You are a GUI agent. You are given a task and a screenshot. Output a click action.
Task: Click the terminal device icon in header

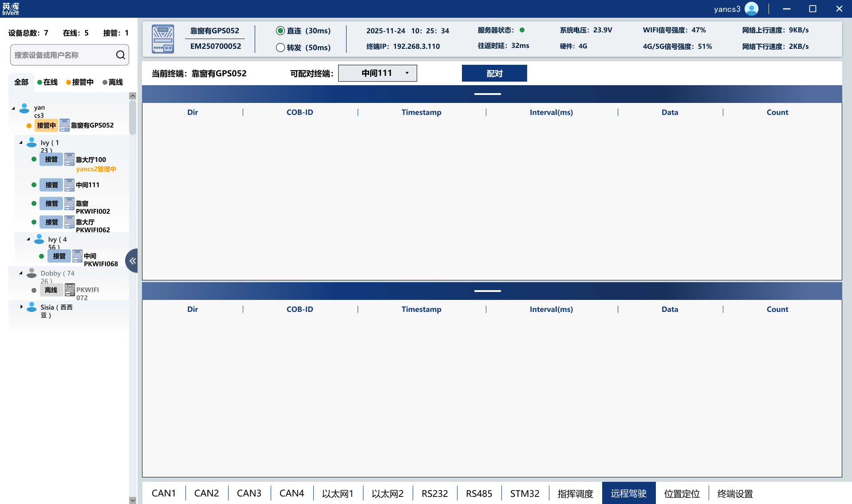[163, 39]
